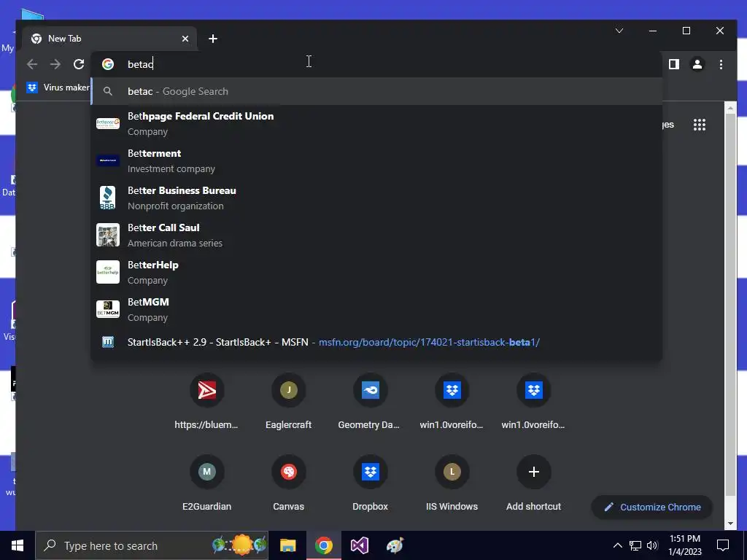The image size is (747, 560).
Task: Open the Chrome side panel icon
Action: pos(673,64)
